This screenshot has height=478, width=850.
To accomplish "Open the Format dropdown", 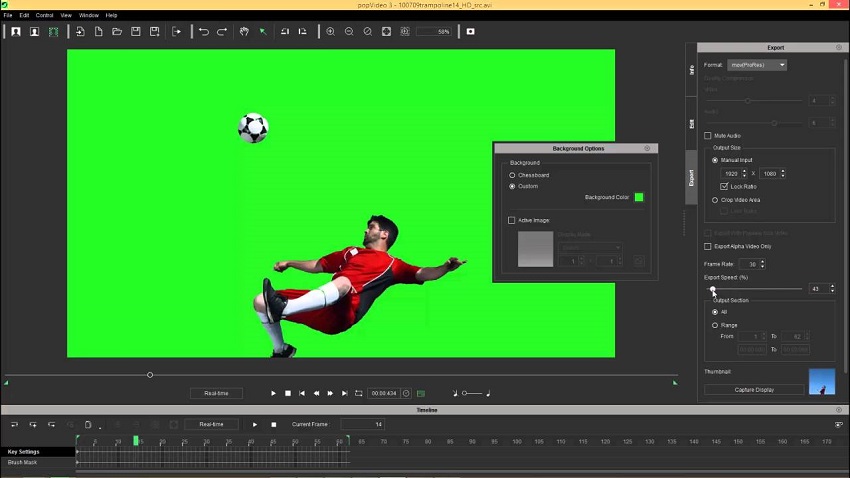I will tap(757, 65).
